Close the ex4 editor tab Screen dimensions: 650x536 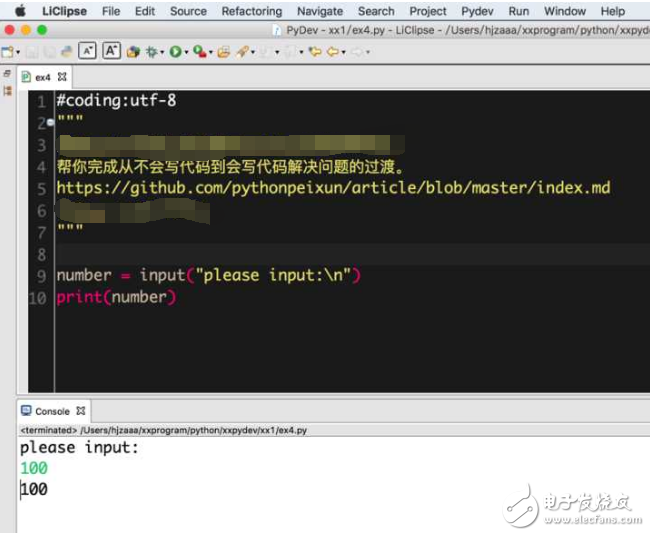point(62,77)
